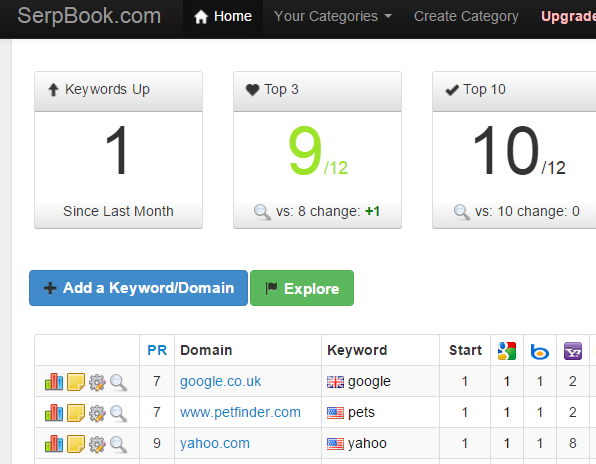Screen dimensions: 596x464
Task: Sort by Google column icon
Action: point(507,350)
